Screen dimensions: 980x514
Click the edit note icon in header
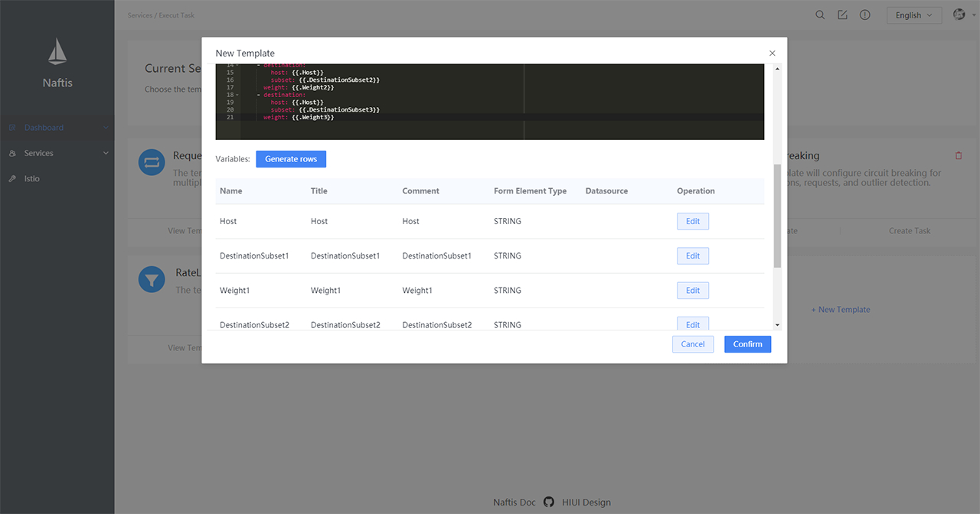pyautogui.click(x=842, y=15)
